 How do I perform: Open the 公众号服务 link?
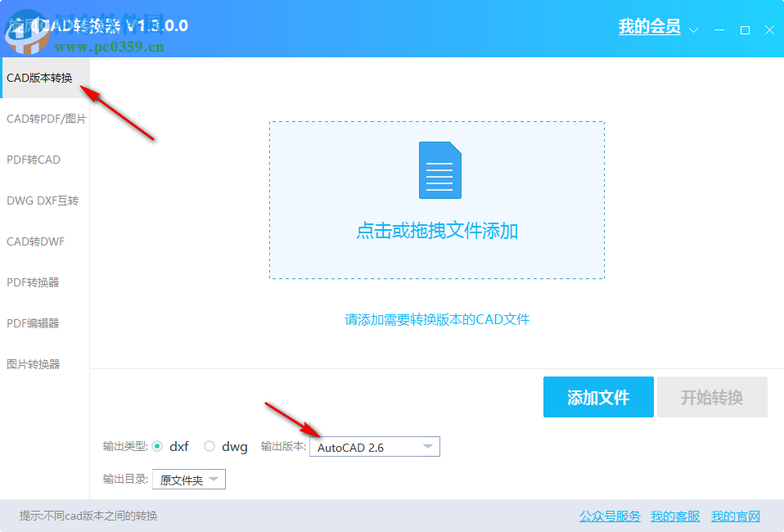(608, 516)
